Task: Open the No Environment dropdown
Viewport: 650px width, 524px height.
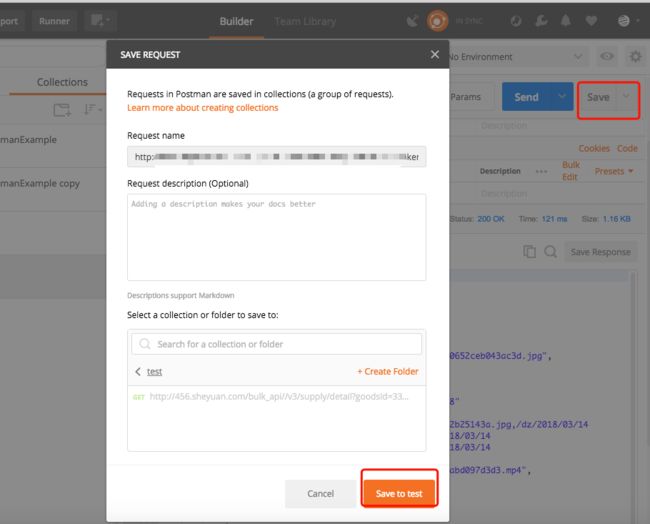Action: (x=517, y=57)
